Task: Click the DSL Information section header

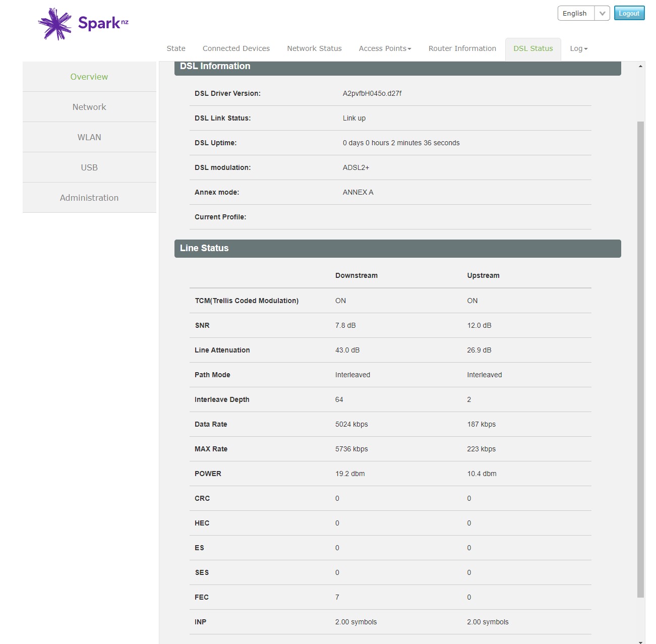Action: click(x=397, y=68)
